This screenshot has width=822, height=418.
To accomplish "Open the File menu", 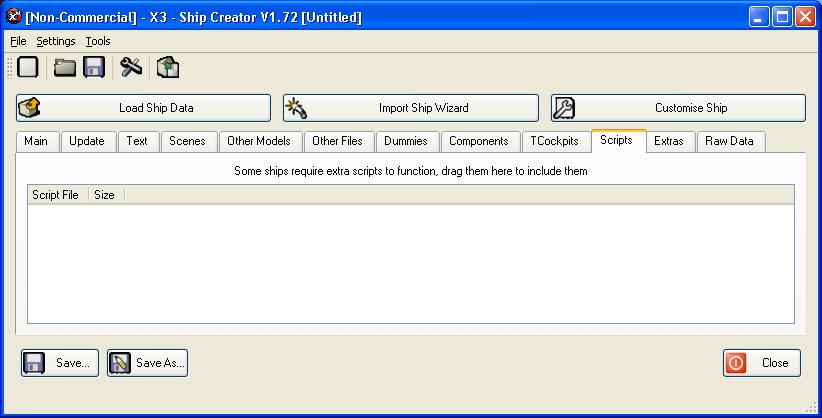I will pos(18,41).
